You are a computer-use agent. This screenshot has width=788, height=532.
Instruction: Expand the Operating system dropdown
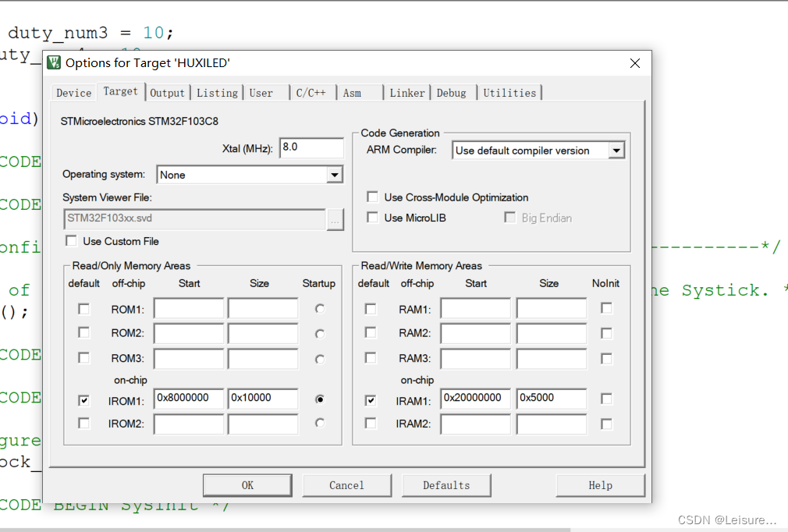coord(334,175)
